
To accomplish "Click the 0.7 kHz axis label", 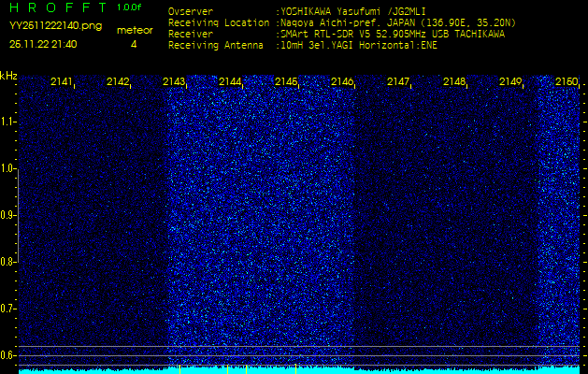I will click(7, 309).
